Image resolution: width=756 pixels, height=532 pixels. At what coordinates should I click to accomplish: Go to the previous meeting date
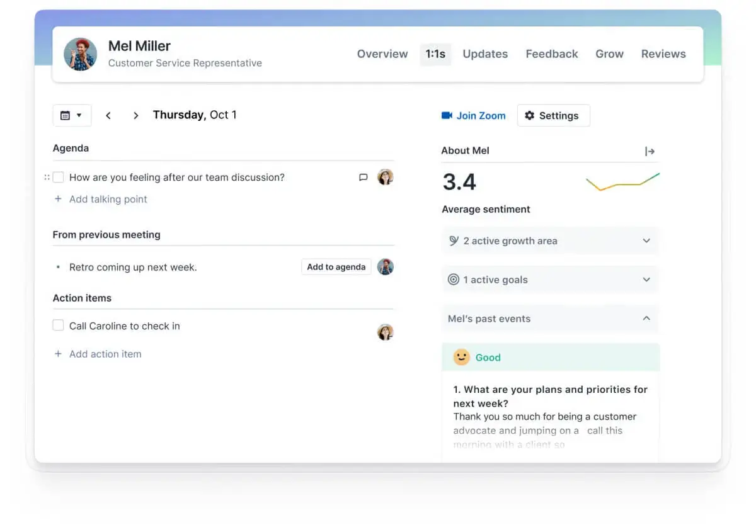(x=108, y=115)
